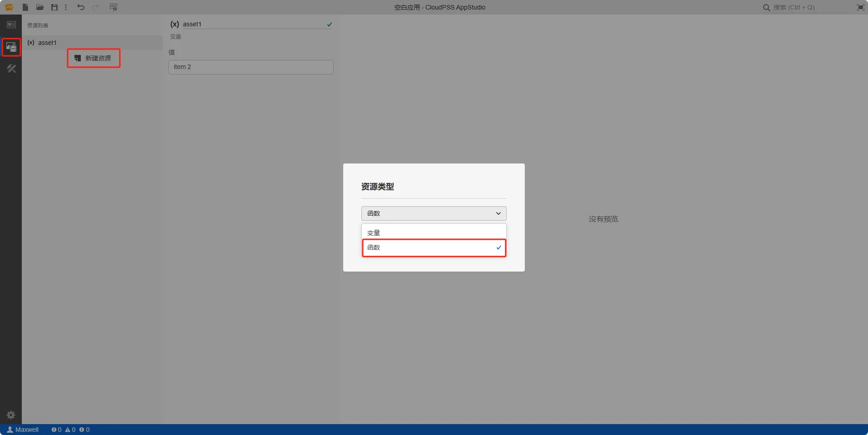868x435 pixels.
Task: Undo the last action
Action: pyautogui.click(x=81, y=7)
